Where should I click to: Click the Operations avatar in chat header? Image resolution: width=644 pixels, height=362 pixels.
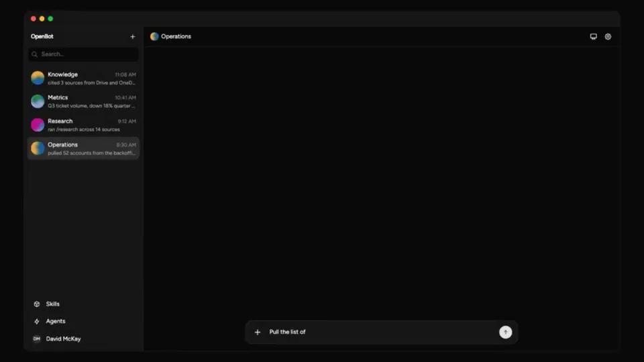click(x=154, y=36)
